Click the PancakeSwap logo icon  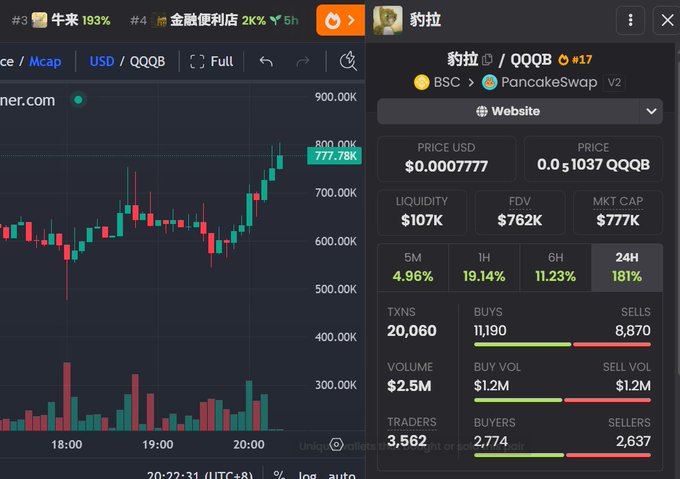click(490, 82)
